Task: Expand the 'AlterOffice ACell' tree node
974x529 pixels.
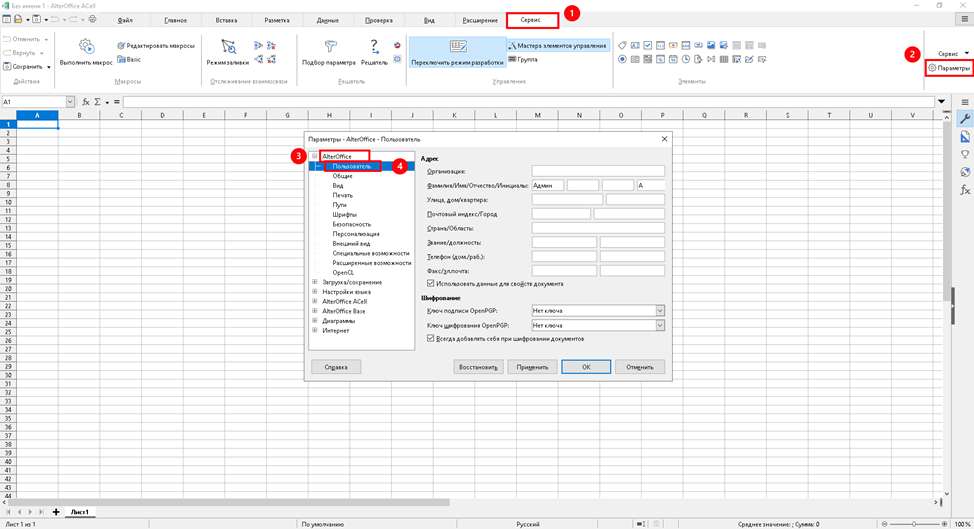Action: coord(315,301)
